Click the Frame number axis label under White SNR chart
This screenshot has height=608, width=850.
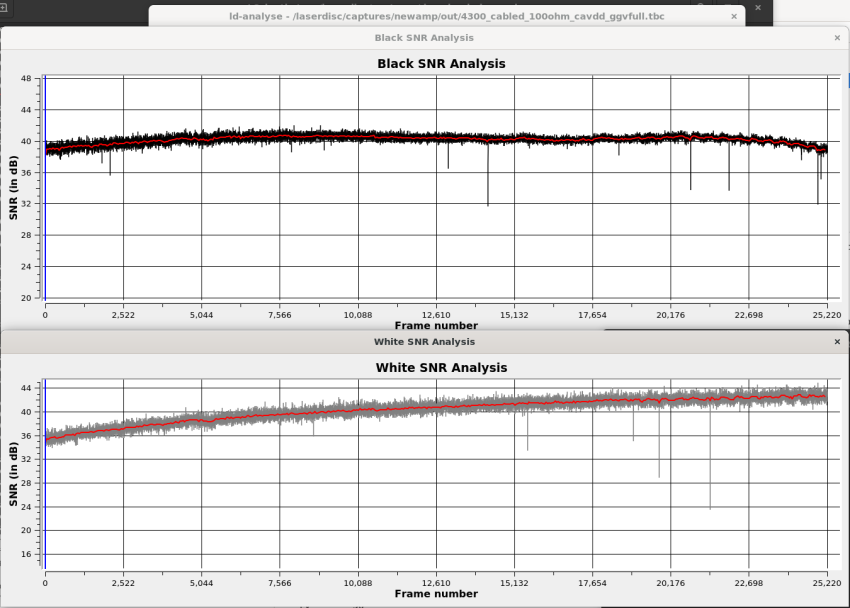coord(436,594)
